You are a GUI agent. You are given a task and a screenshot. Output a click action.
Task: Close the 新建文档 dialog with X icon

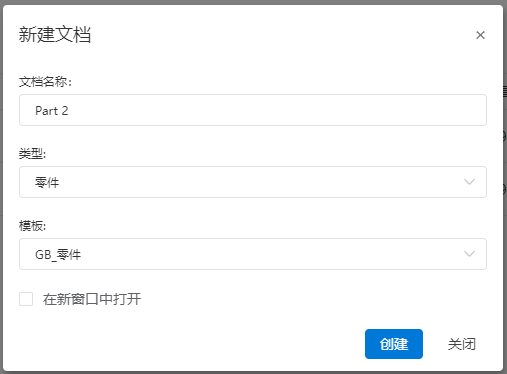(480, 35)
